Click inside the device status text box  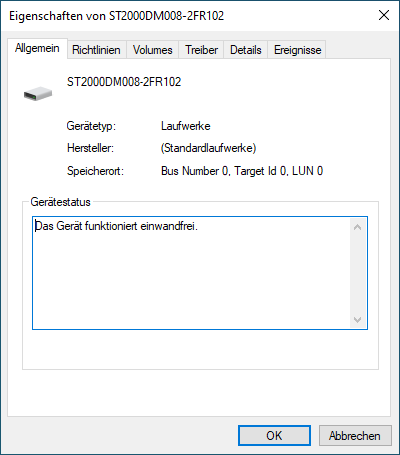pos(192,273)
